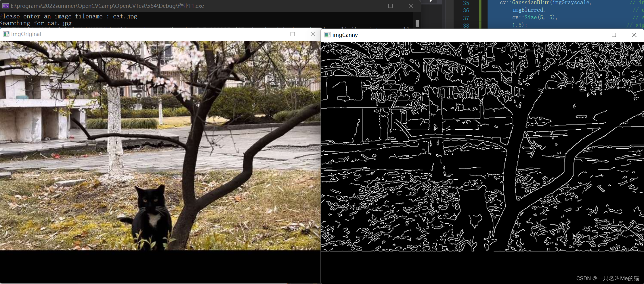Viewport: 644px width, 284px height.
Task: Minimize the imgCanny window
Action: coord(594,35)
